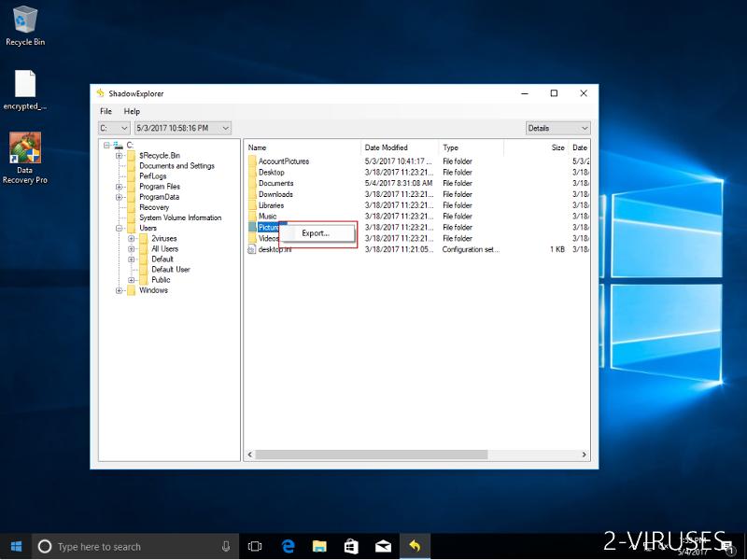Click Export in the context menu
Image resolution: width=747 pixels, height=560 pixels.
pyautogui.click(x=316, y=233)
